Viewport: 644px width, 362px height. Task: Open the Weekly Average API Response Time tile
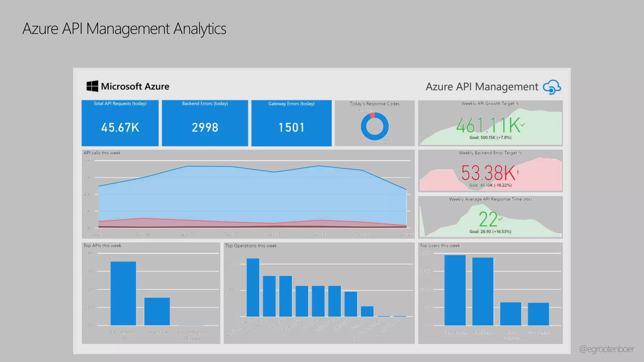click(x=490, y=217)
